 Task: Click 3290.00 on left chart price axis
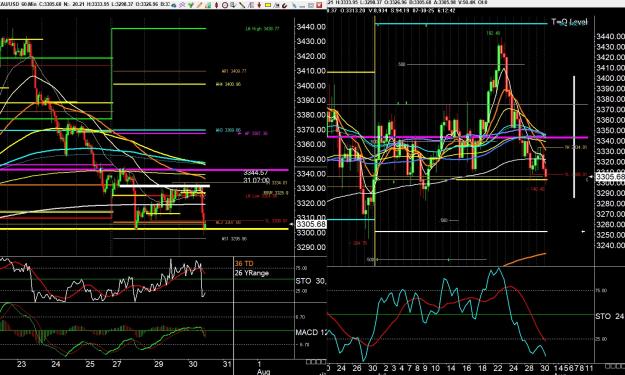pos(311,247)
